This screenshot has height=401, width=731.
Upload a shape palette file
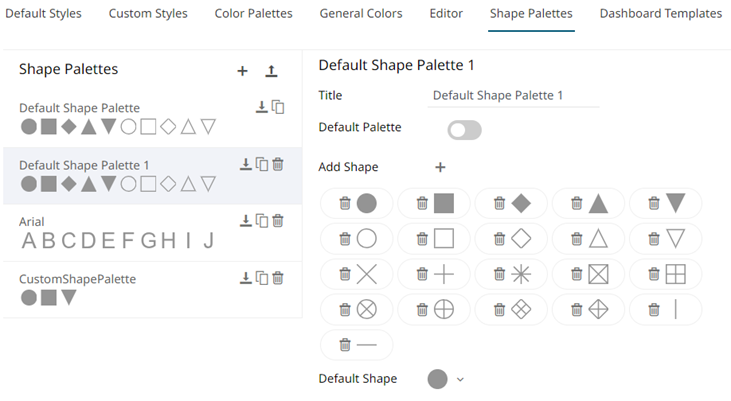click(271, 71)
